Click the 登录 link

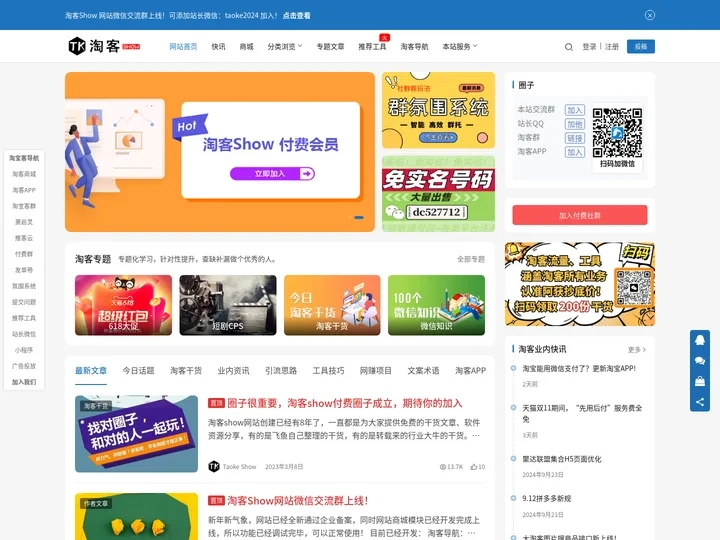click(x=589, y=46)
